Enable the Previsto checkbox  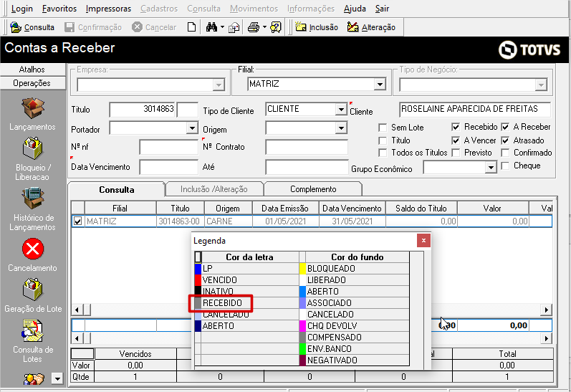click(x=455, y=153)
